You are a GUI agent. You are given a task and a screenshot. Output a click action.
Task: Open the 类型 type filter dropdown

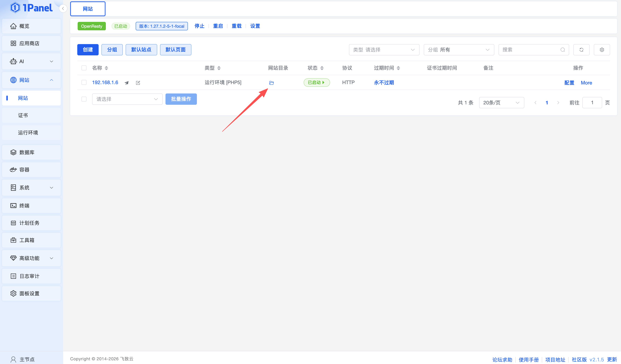click(384, 50)
